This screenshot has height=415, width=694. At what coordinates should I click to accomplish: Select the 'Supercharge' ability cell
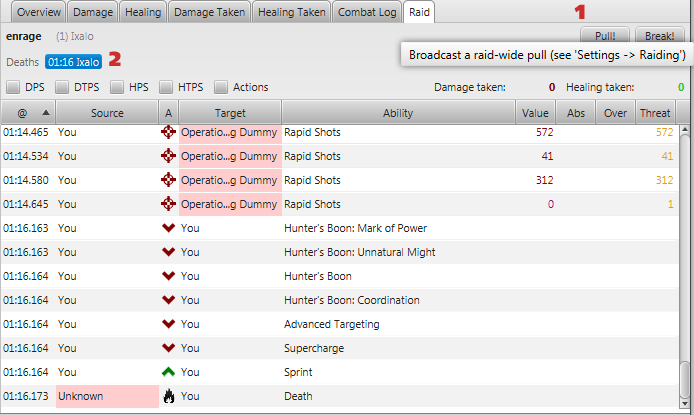(314, 348)
